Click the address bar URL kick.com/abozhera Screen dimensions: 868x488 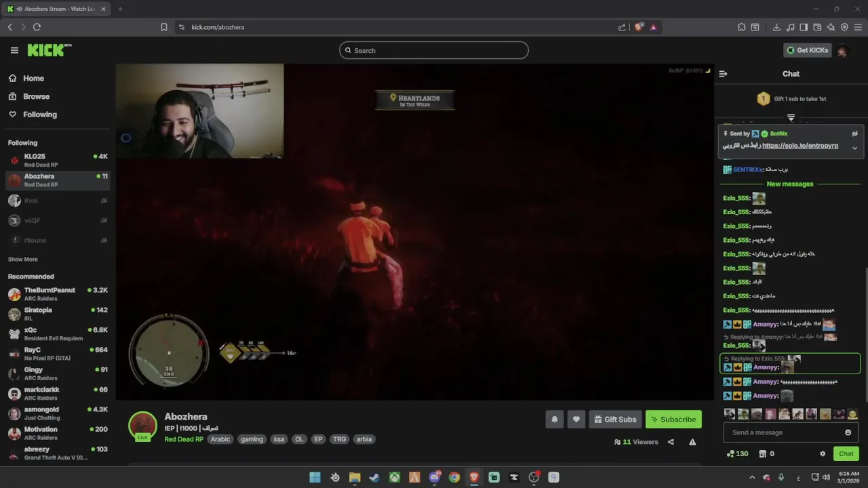coord(218,27)
